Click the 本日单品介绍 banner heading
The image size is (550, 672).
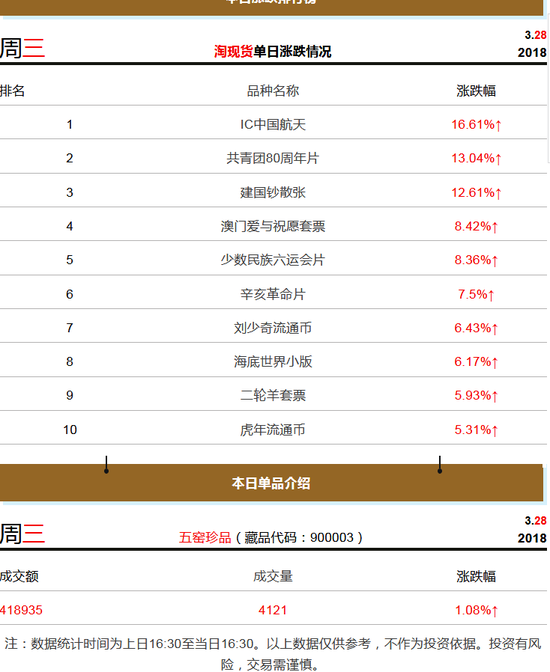(271, 483)
